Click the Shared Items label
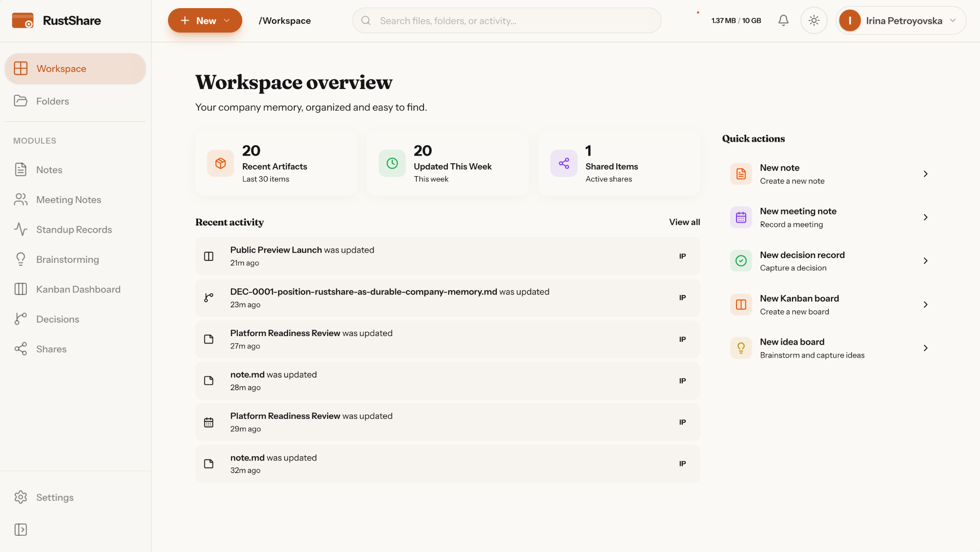Viewport: 980px width, 552px height. point(612,167)
